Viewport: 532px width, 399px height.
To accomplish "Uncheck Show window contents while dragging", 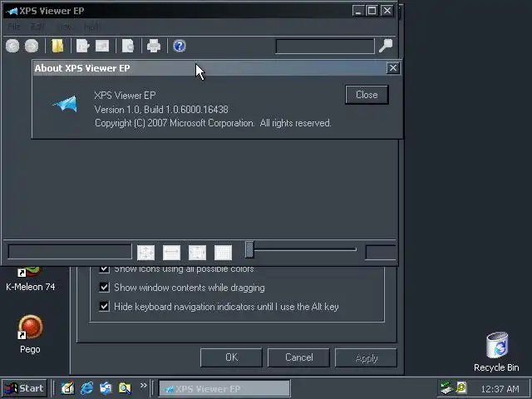I will click(104, 288).
